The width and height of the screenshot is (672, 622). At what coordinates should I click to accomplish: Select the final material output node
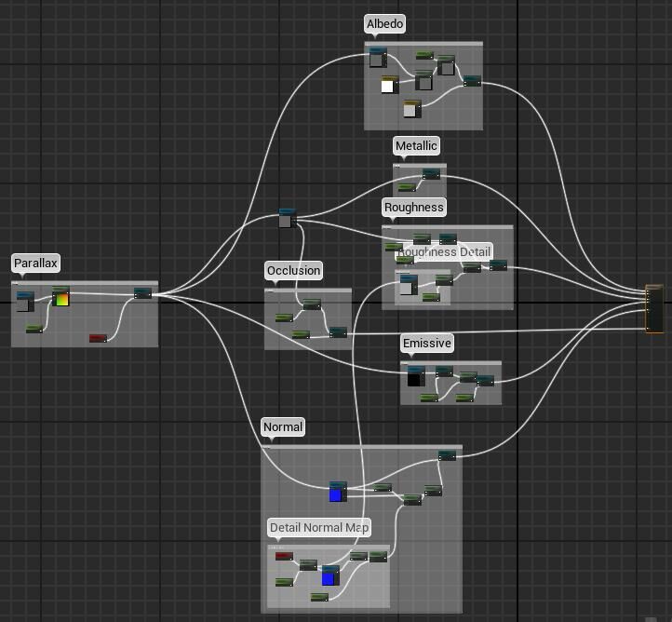[655, 308]
